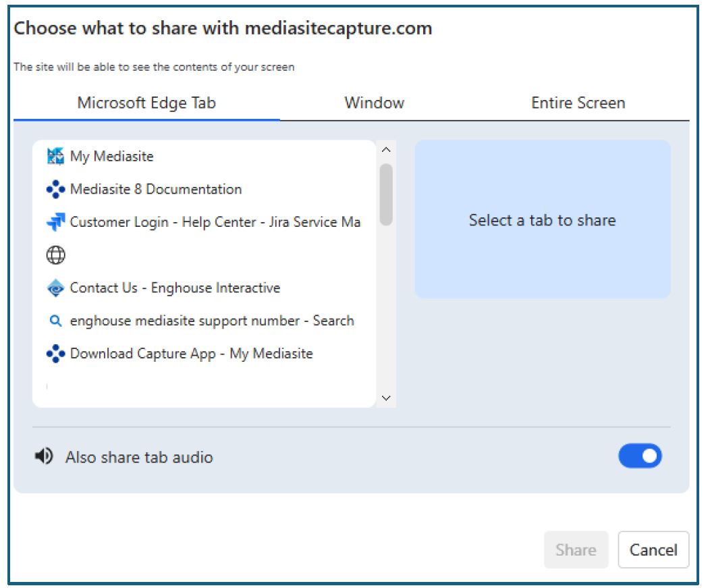Click the My Mediasite favicon icon
Image resolution: width=708 pixels, height=588 pixels.
tap(55, 157)
